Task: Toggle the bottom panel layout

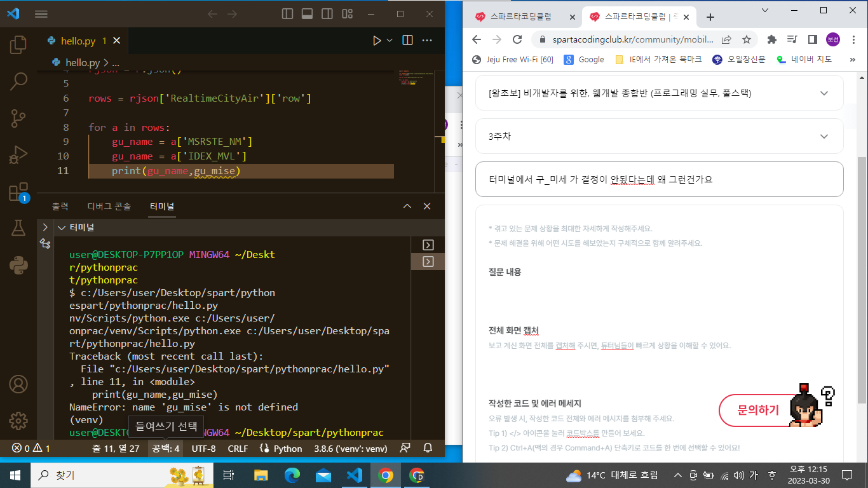Action: (307, 14)
